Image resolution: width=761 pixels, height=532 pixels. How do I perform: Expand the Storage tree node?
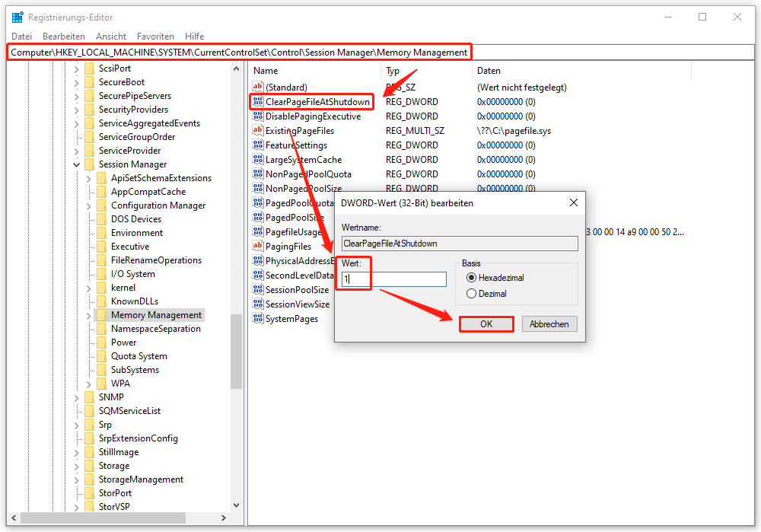pos(76,465)
